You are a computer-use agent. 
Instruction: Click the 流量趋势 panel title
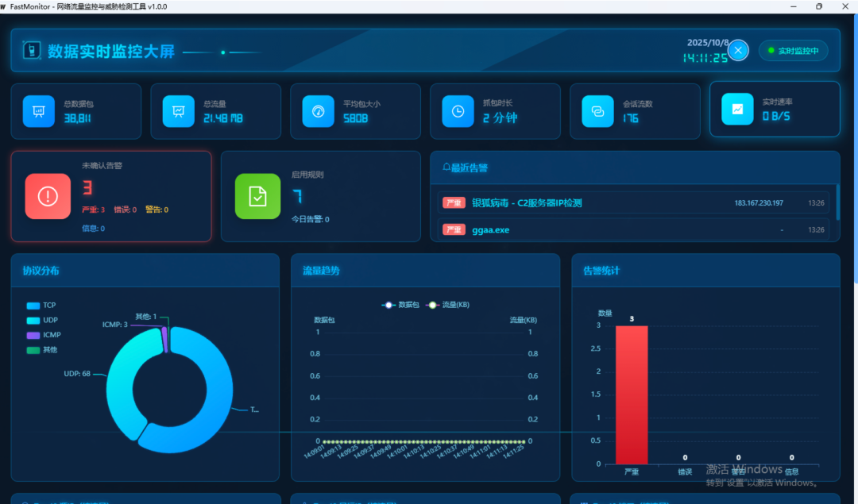click(x=321, y=271)
